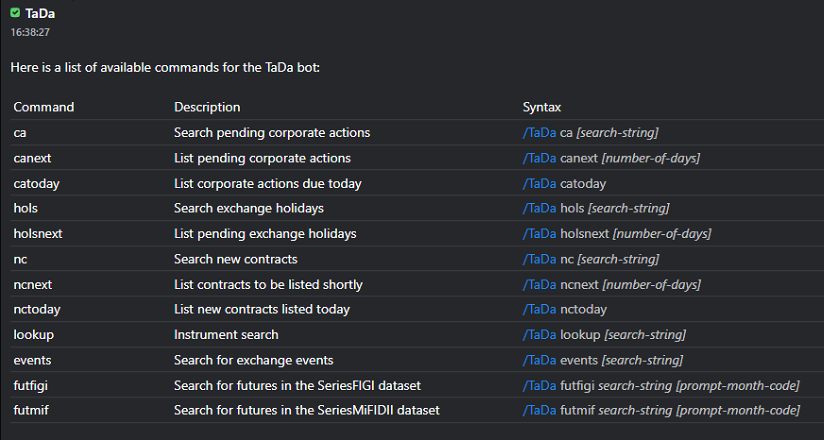
Task: Click the 'Instrument search' description cell
Action: pos(226,335)
